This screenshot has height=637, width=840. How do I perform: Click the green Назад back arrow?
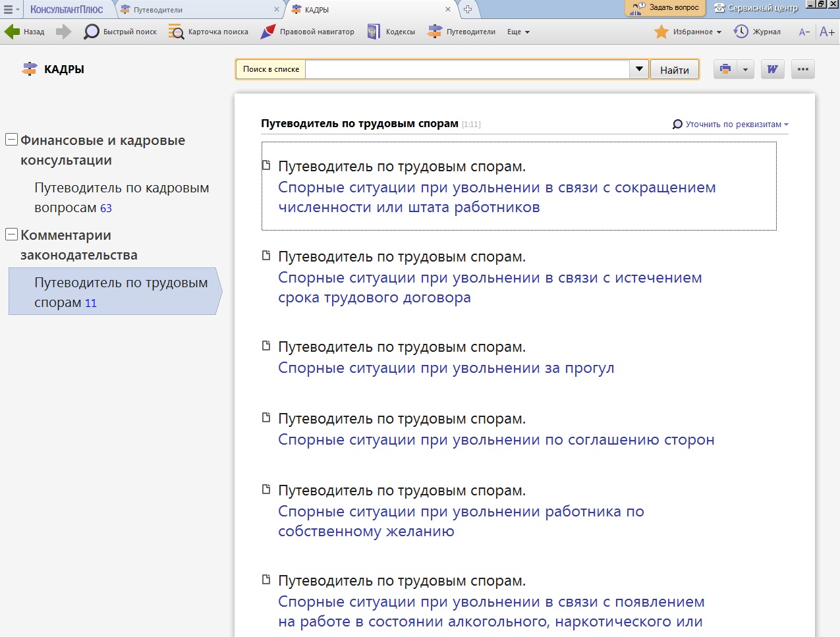[13, 32]
